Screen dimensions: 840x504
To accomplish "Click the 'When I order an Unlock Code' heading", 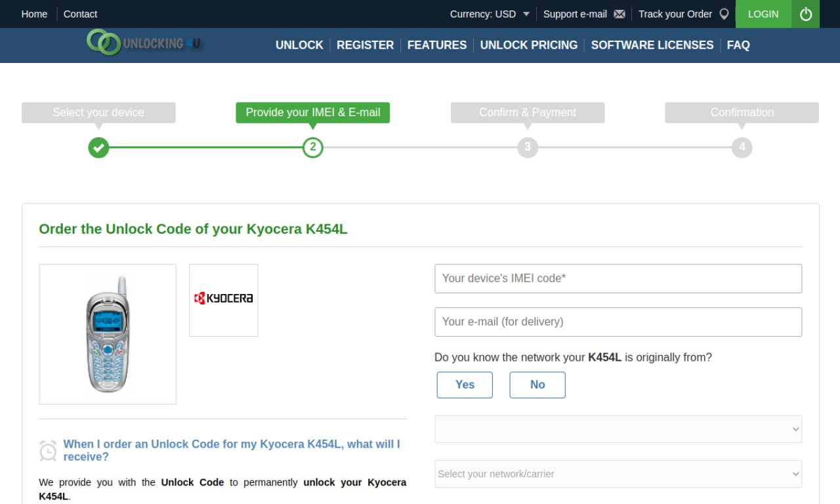I will 232,450.
